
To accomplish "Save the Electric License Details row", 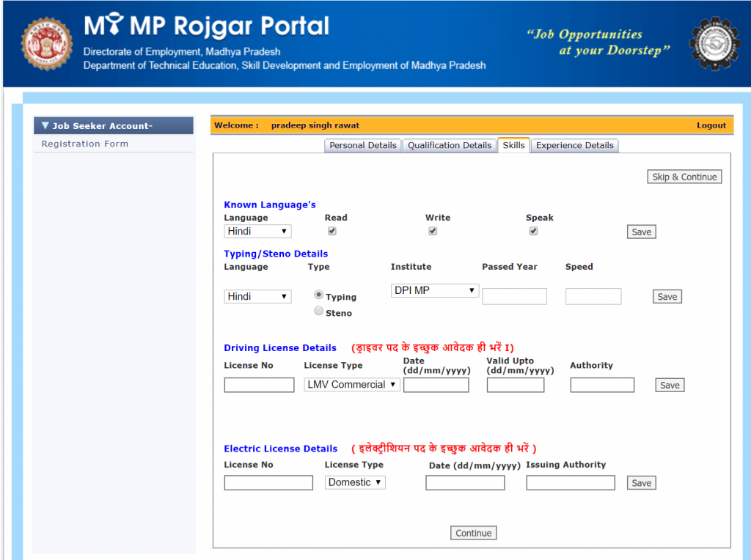I will tap(641, 482).
